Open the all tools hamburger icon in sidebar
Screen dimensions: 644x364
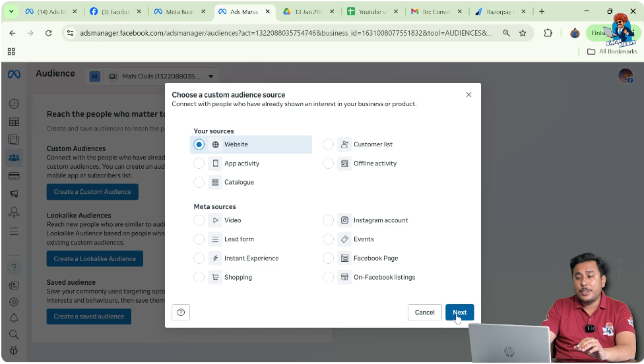point(14,231)
